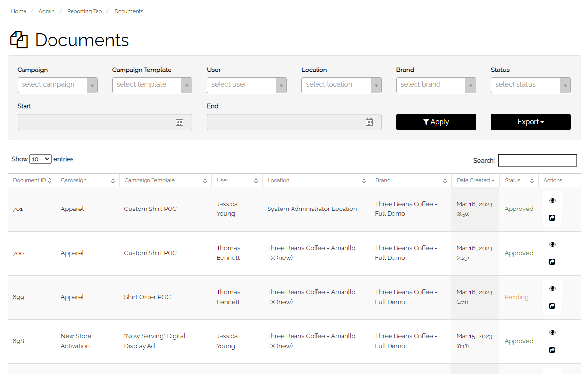Click the Pending status text
This screenshot has height=374, width=588.
pyautogui.click(x=516, y=297)
